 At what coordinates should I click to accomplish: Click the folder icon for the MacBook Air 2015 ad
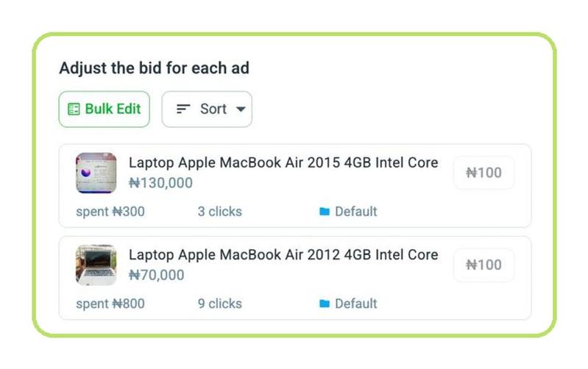click(x=325, y=212)
